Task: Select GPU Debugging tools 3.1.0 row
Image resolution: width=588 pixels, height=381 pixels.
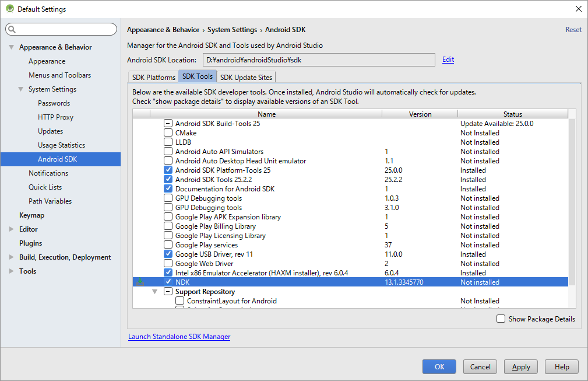Action: 350,207
